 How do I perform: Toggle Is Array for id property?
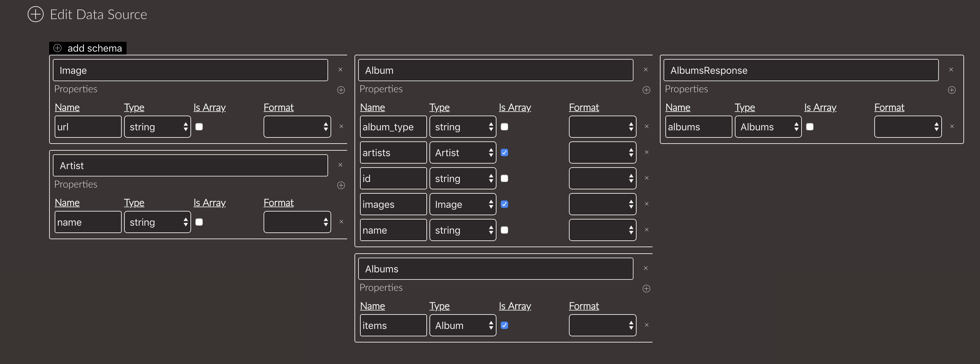[x=504, y=179]
